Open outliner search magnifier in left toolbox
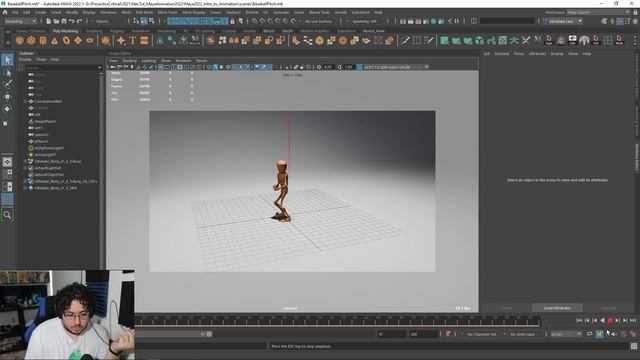Screen dimensions: 640x360 pyautogui.click(x=7, y=215)
